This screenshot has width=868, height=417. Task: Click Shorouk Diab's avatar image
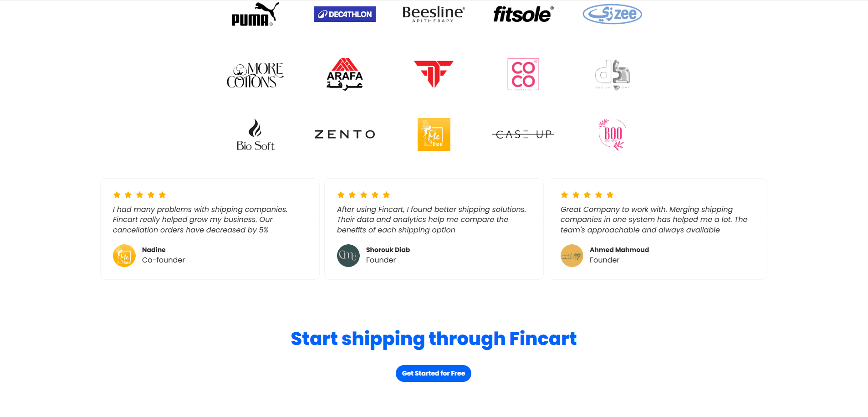tap(348, 255)
